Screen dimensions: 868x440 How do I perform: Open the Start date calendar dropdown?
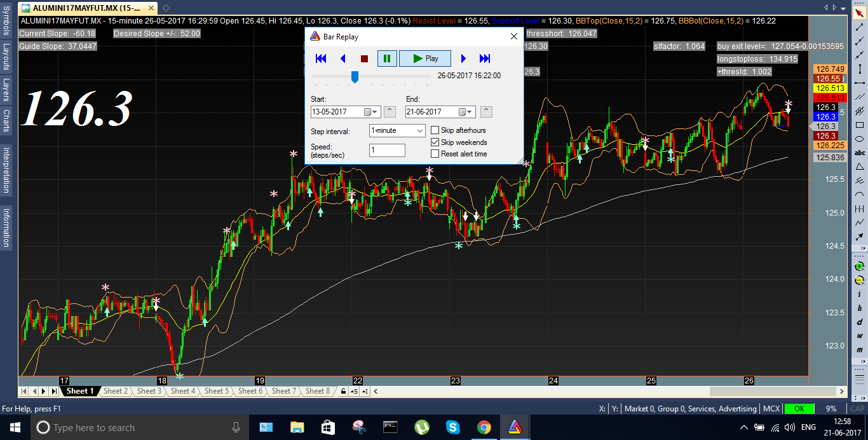coord(371,112)
